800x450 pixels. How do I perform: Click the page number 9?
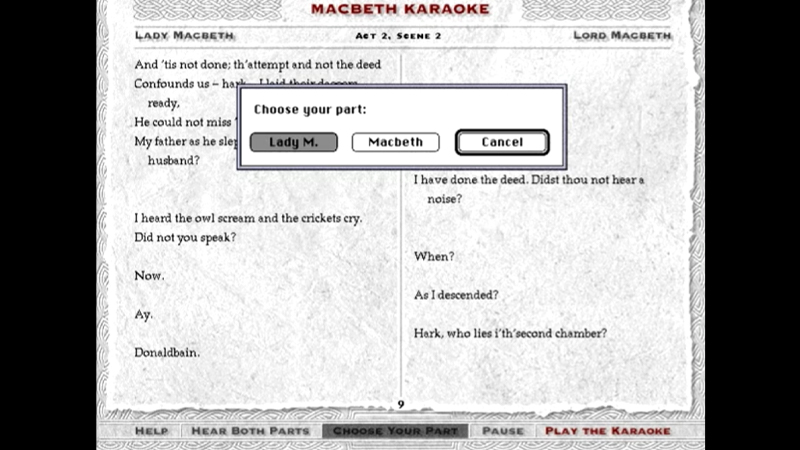(x=401, y=405)
